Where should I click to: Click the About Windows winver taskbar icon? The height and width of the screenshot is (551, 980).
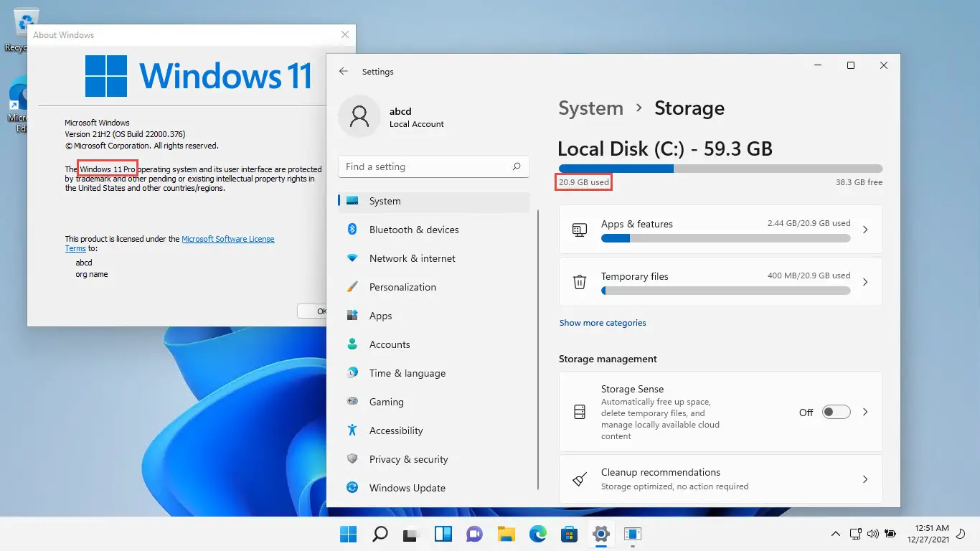(633, 534)
